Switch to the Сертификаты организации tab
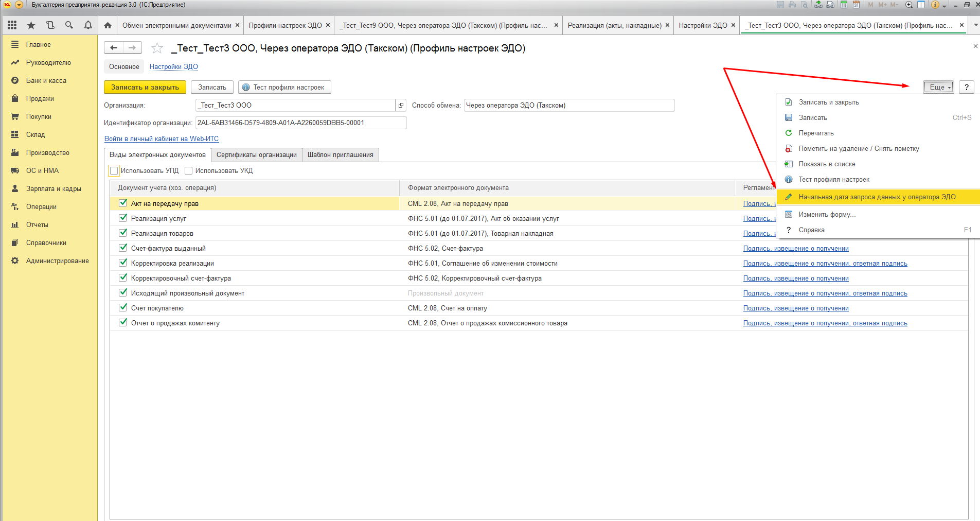The width and height of the screenshot is (980, 521). [256, 155]
